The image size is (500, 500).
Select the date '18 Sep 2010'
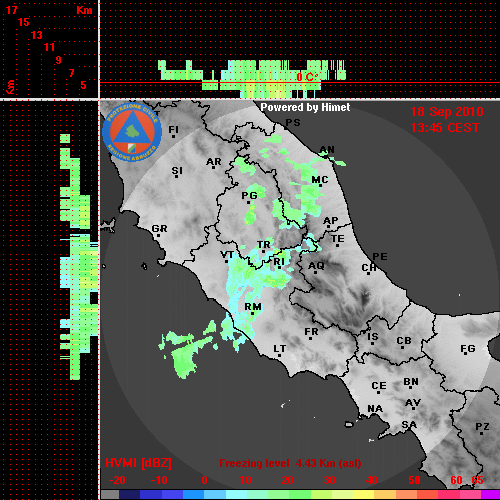447,112
